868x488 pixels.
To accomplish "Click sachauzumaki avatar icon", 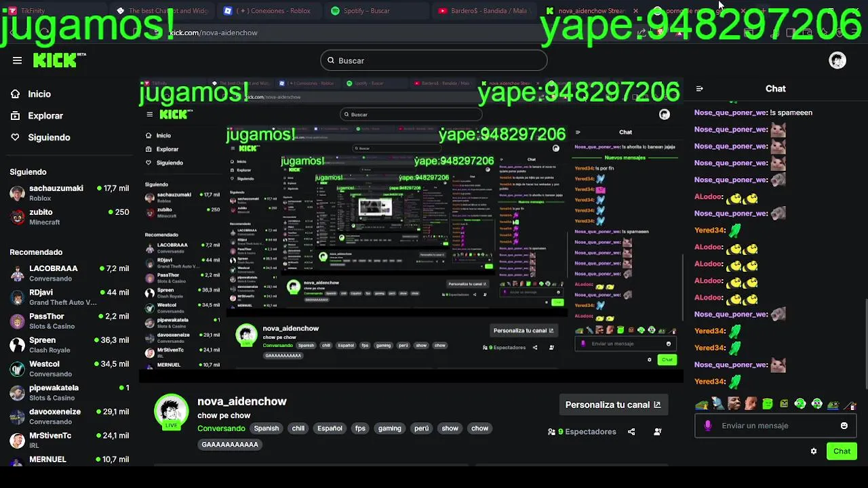I will [18, 193].
